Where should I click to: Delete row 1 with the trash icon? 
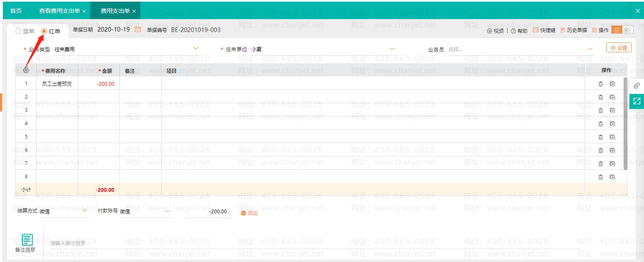600,84
